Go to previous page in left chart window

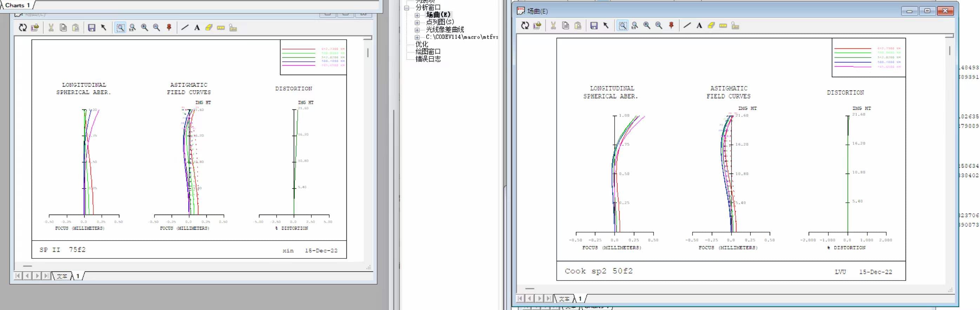27,276
